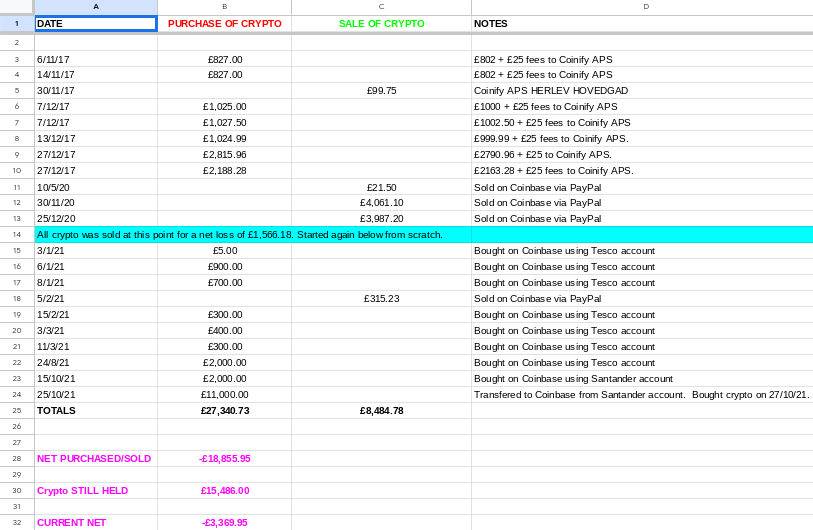Select the -£18,855.95 value cell
This screenshot has height=530, width=813.
coord(225,458)
